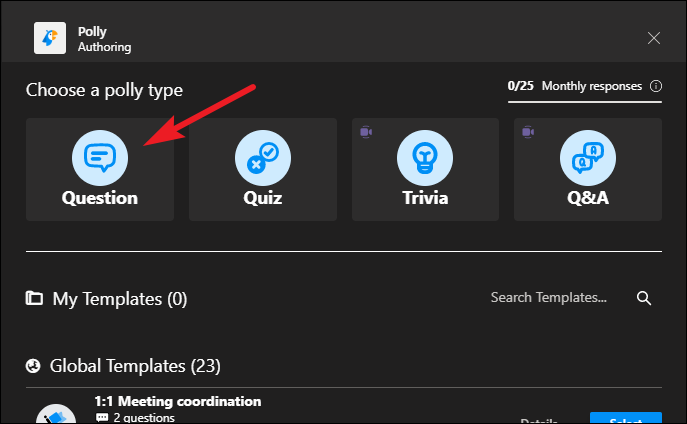Close the Polly Authoring dialog
The width and height of the screenshot is (687, 424).
point(654,38)
